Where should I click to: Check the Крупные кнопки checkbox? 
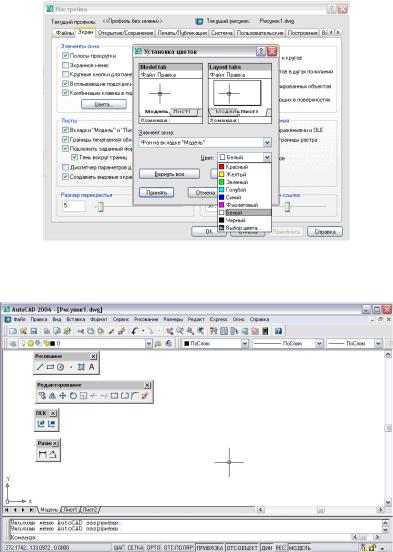pyautogui.click(x=65, y=74)
